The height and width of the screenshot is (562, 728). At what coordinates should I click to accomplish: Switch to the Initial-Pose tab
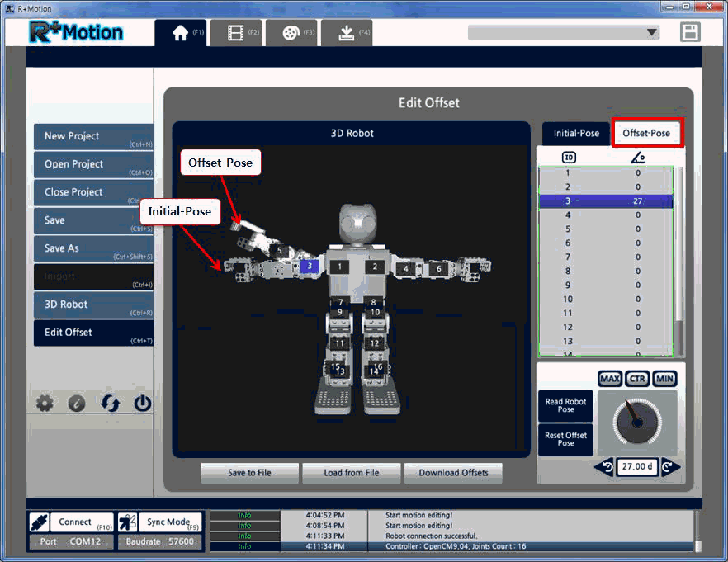pos(576,134)
